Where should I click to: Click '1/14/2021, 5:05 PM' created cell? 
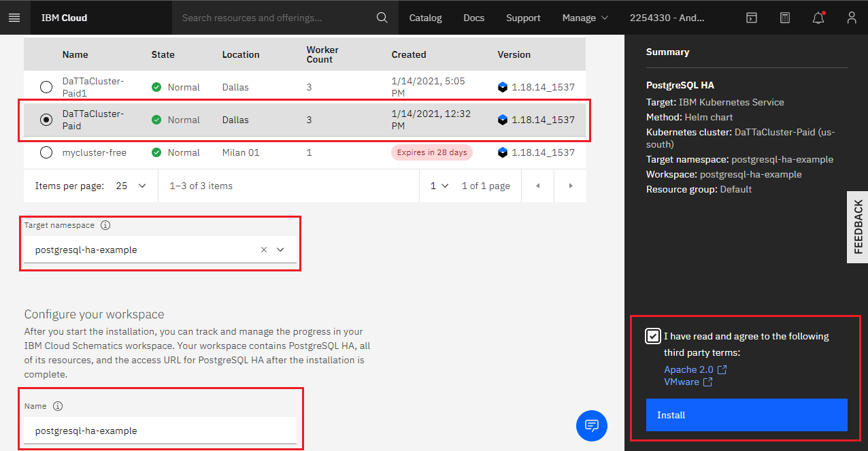pyautogui.click(x=429, y=87)
